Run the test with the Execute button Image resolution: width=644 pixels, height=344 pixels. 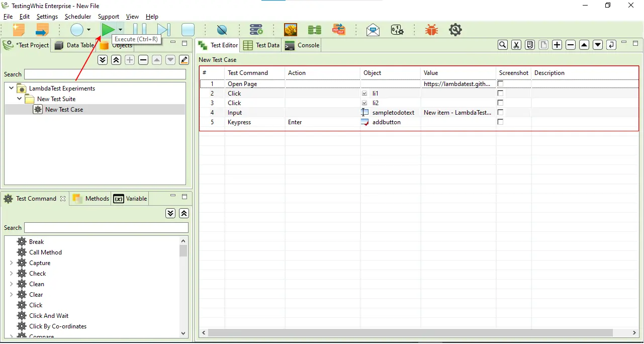(x=108, y=29)
